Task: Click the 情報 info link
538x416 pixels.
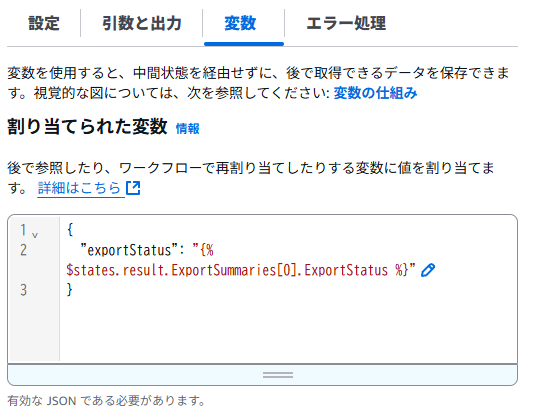Action: (x=187, y=129)
